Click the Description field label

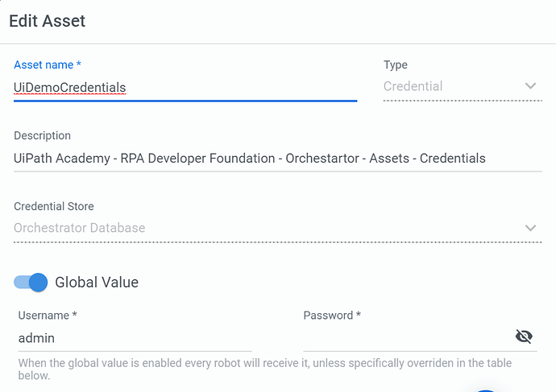click(x=43, y=135)
